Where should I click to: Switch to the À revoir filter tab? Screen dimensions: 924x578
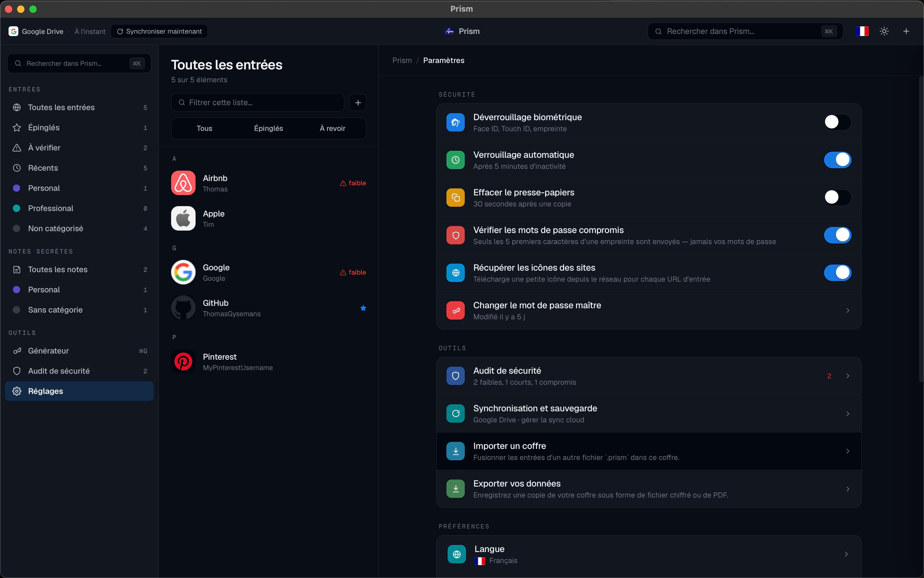pyautogui.click(x=332, y=128)
